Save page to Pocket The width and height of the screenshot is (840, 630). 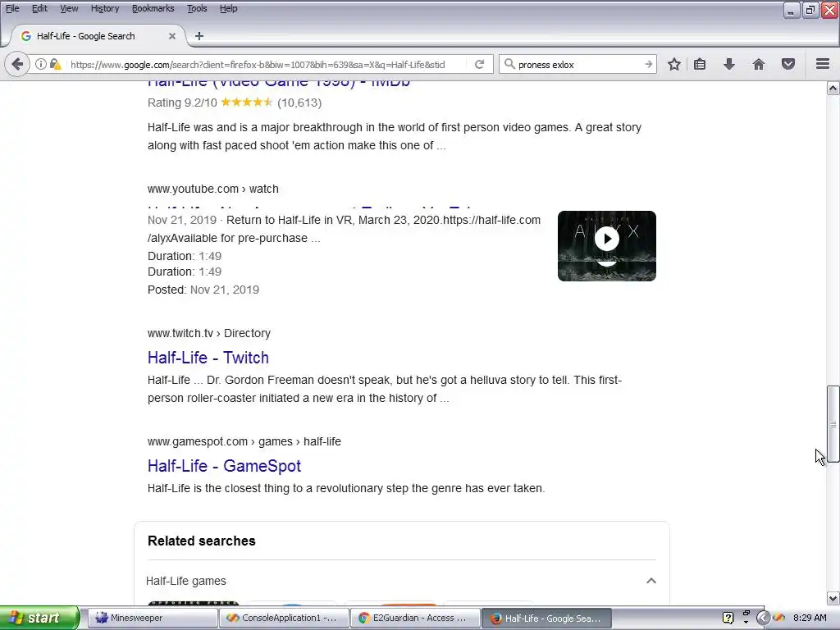[788, 64]
